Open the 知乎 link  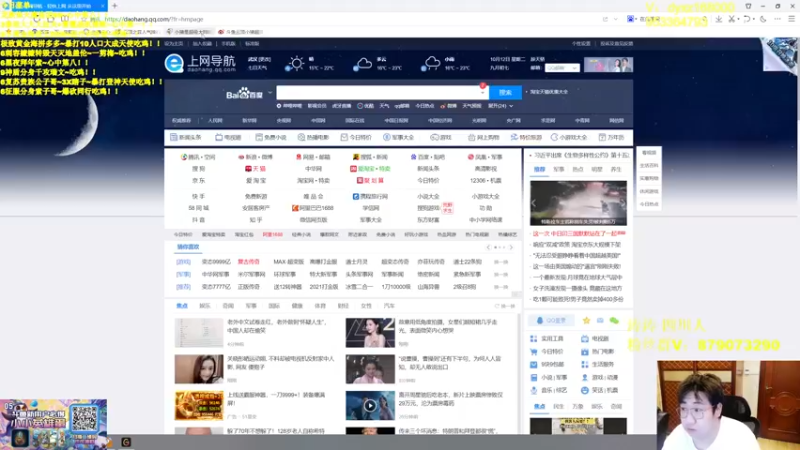(x=256, y=220)
